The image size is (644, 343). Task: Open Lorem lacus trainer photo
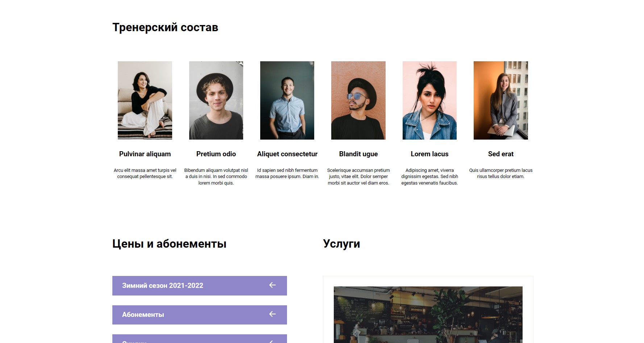[429, 100]
